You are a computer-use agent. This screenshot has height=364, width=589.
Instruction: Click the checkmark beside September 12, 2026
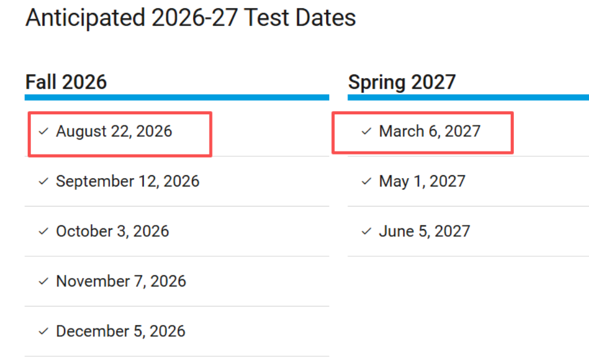pos(43,182)
